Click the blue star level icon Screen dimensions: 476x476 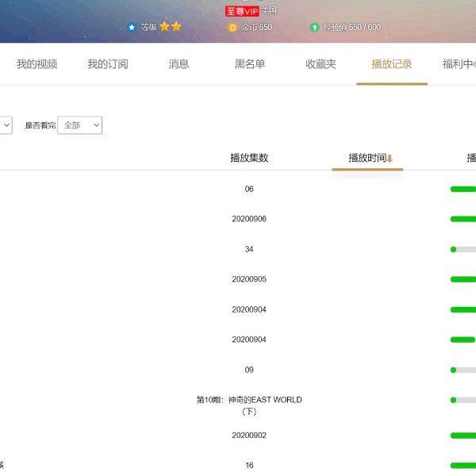(x=132, y=27)
